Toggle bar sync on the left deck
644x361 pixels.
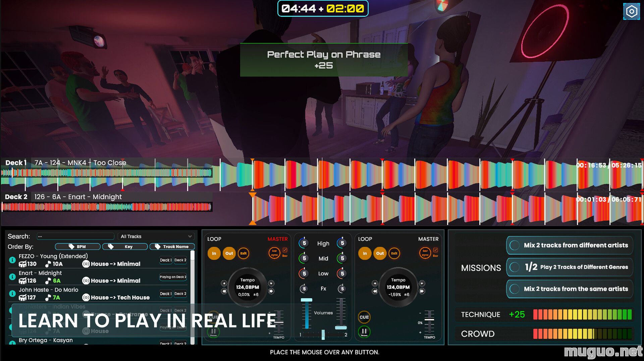click(274, 253)
